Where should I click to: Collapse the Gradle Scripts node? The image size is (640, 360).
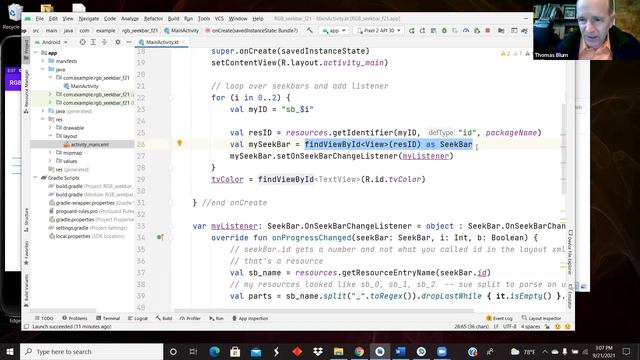click(36, 178)
